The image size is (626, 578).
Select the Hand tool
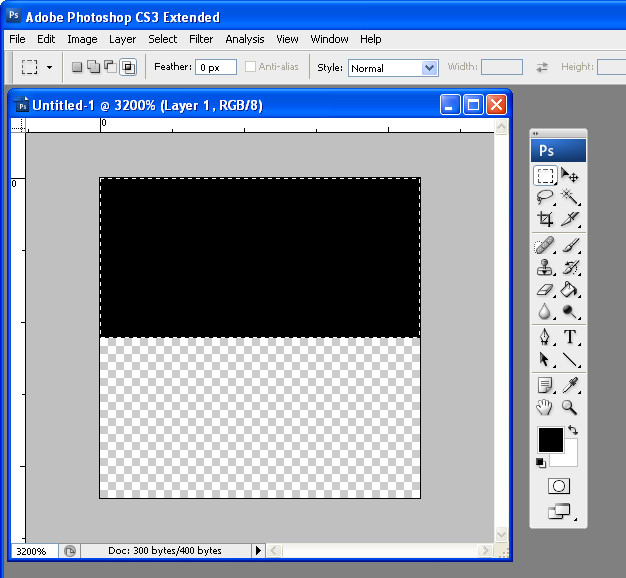tap(545, 407)
